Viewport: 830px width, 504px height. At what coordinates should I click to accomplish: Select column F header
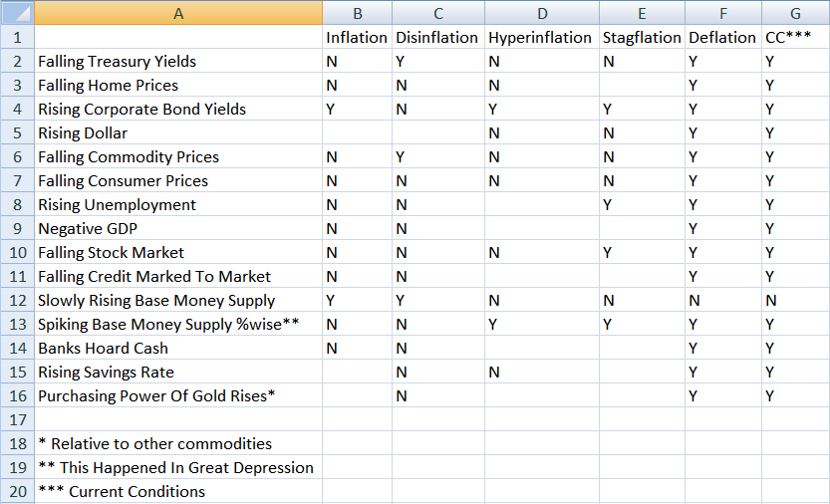723,13
